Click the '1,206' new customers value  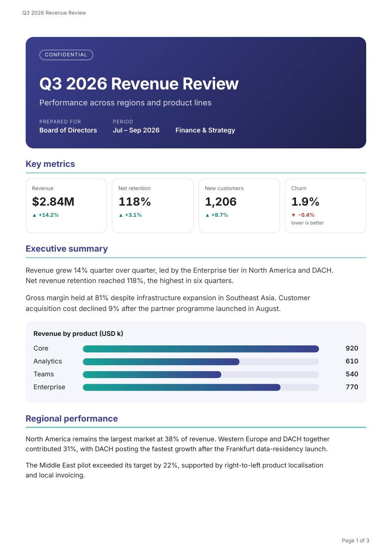(221, 202)
